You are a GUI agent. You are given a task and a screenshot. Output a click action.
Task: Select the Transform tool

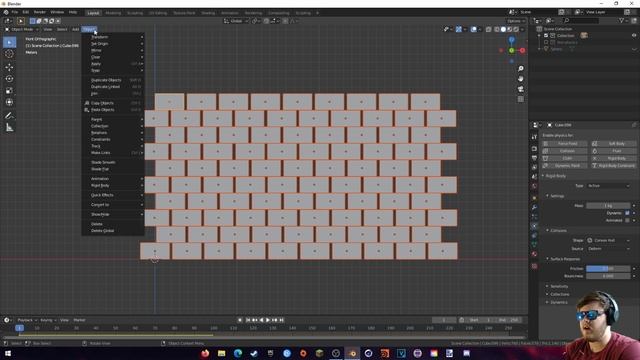pyautogui.click(x=9, y=102)
